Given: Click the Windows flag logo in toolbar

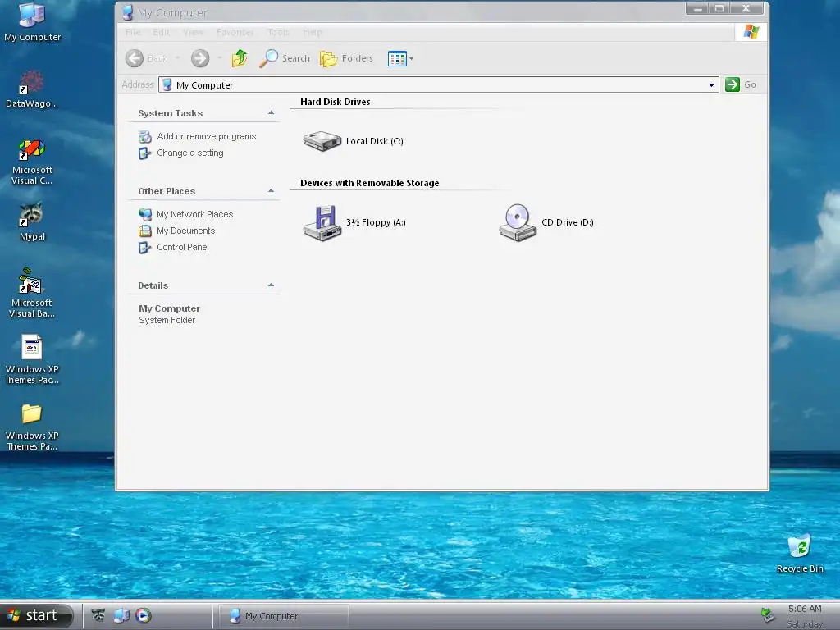Looking at the screenshot, I should click(751, 32).
